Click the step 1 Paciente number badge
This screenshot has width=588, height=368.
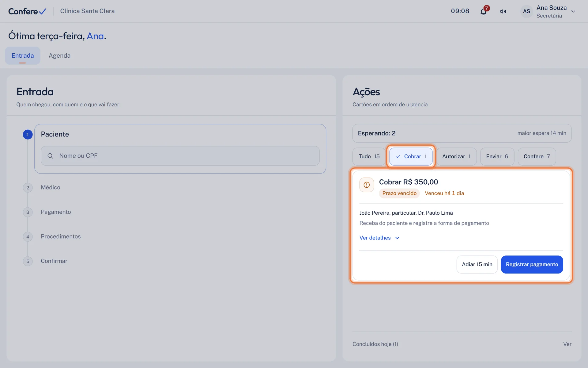[x=28, y=134]
